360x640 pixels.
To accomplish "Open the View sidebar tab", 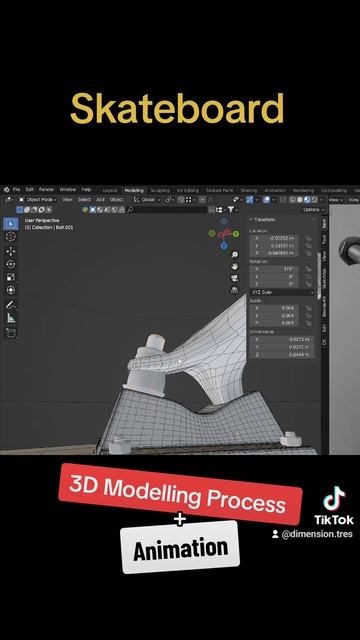I will [x=324, y=256].
